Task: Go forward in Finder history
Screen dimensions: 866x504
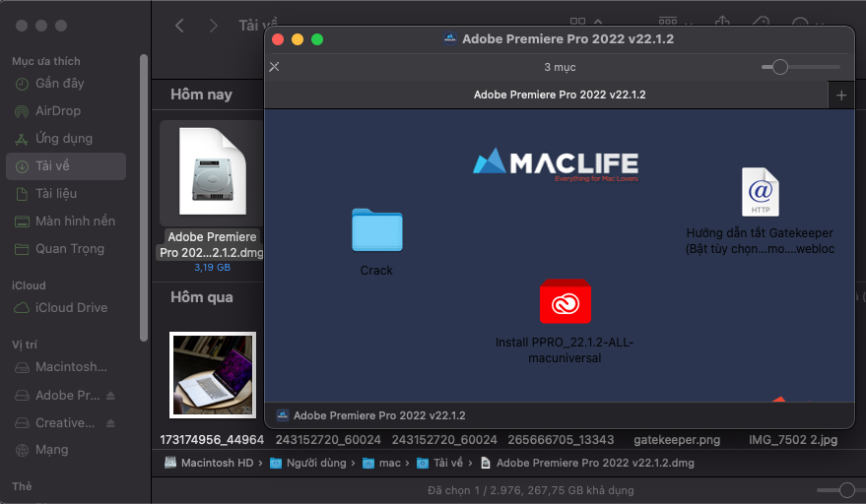Action: tap(213, 26)
